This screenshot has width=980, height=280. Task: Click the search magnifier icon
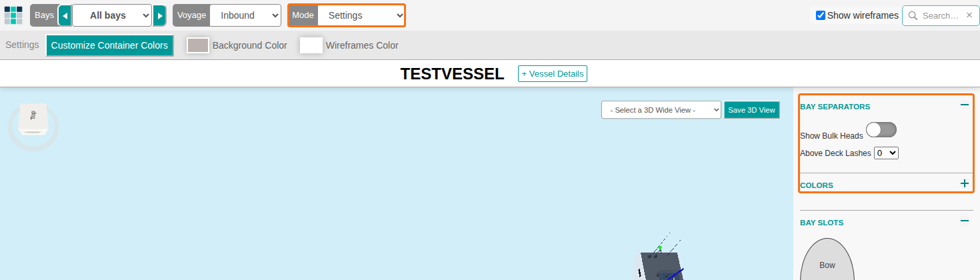click(913, 15)
